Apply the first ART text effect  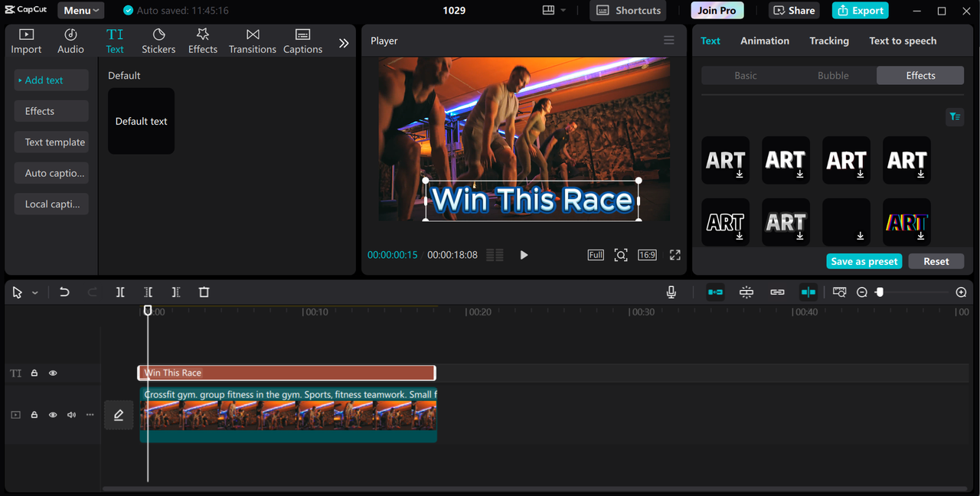pyautogui.click(x=725, y=161)
